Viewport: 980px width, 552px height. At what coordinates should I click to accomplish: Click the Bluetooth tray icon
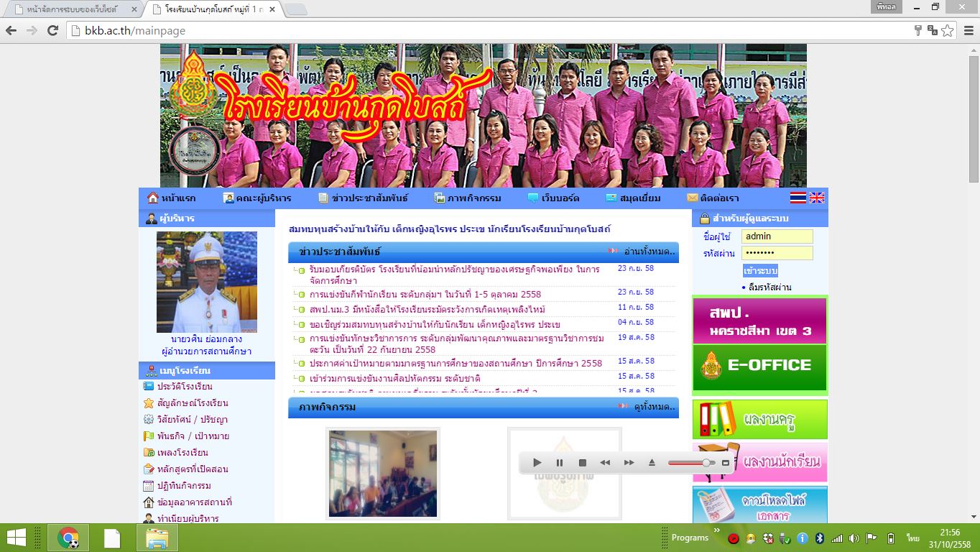(x=820, y=538)
